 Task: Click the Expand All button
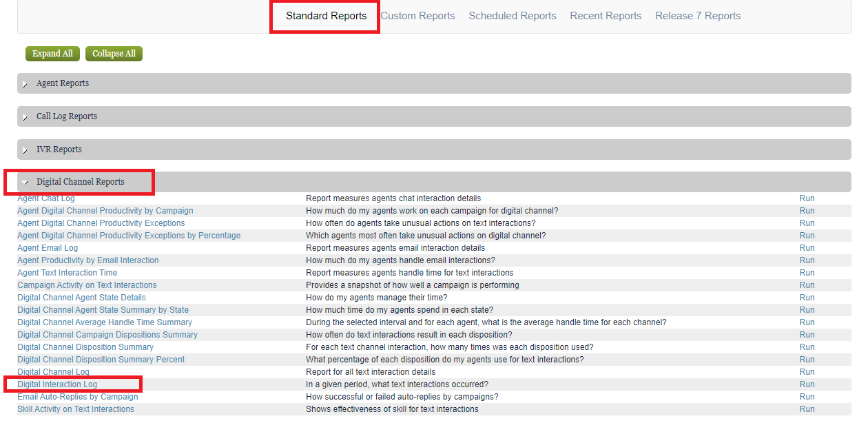click(x=53, y=54)
